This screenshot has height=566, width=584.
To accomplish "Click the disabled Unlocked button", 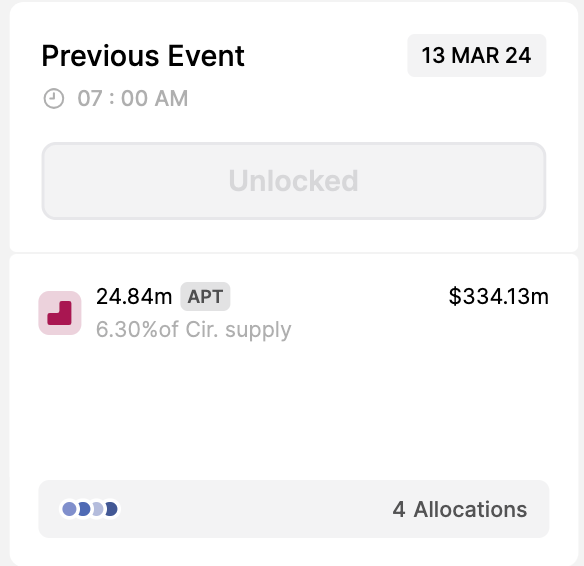I will pyautogui.click(x=294, y=181).
